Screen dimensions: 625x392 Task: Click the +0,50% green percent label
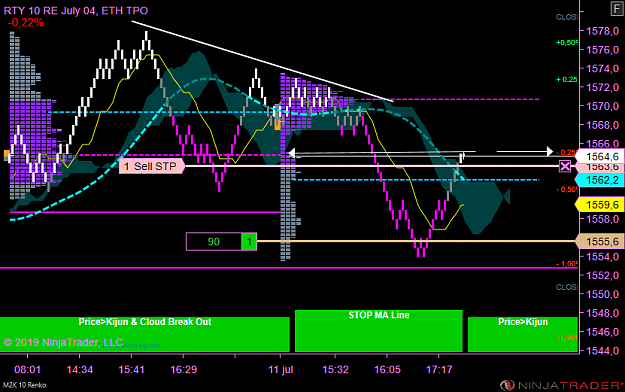[566, 43]
